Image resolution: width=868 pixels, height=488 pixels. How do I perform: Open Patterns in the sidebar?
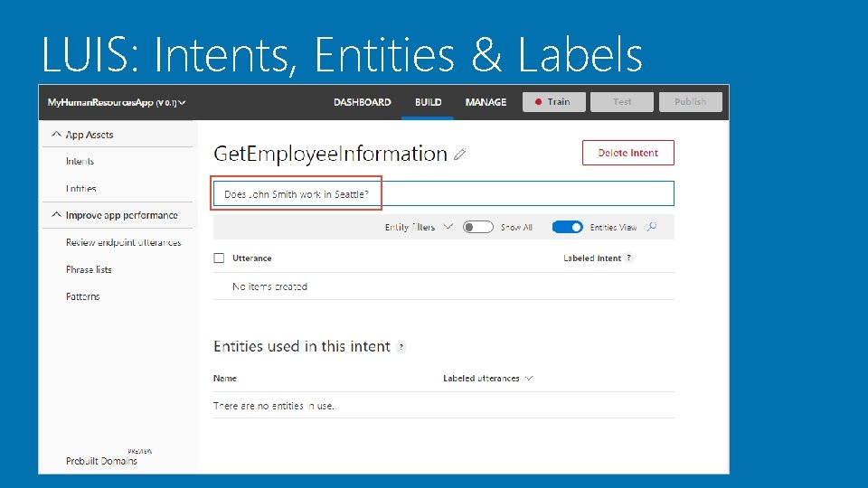[x=82, y=296]
